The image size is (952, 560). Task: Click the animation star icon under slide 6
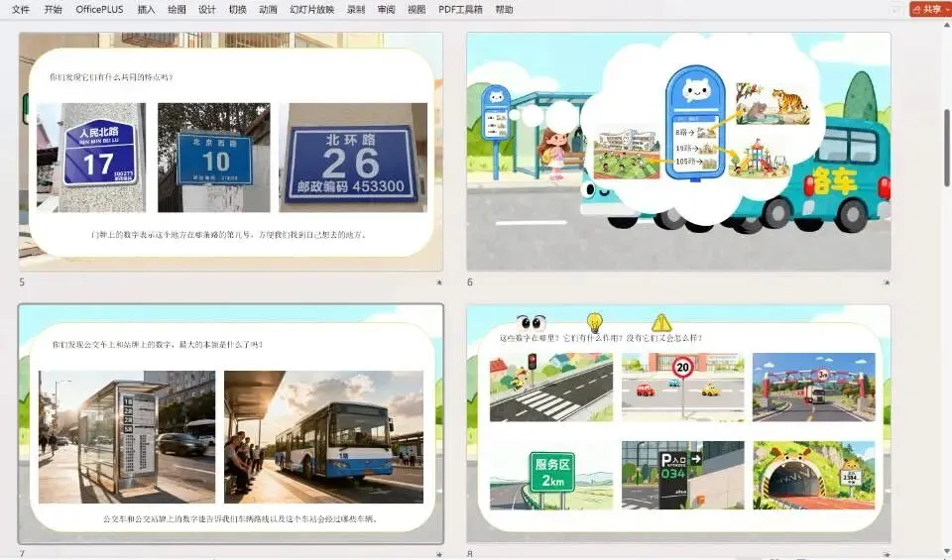click(887, 282)
